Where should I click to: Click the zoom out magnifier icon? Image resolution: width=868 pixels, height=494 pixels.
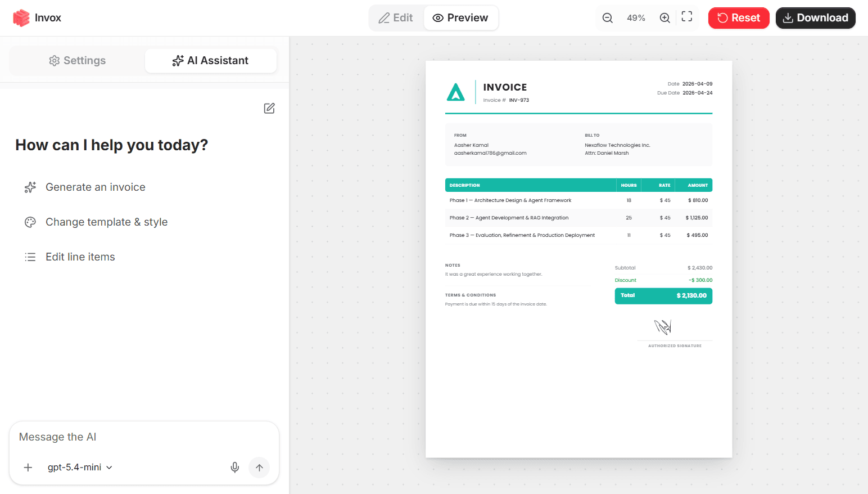tap(607, 17)
